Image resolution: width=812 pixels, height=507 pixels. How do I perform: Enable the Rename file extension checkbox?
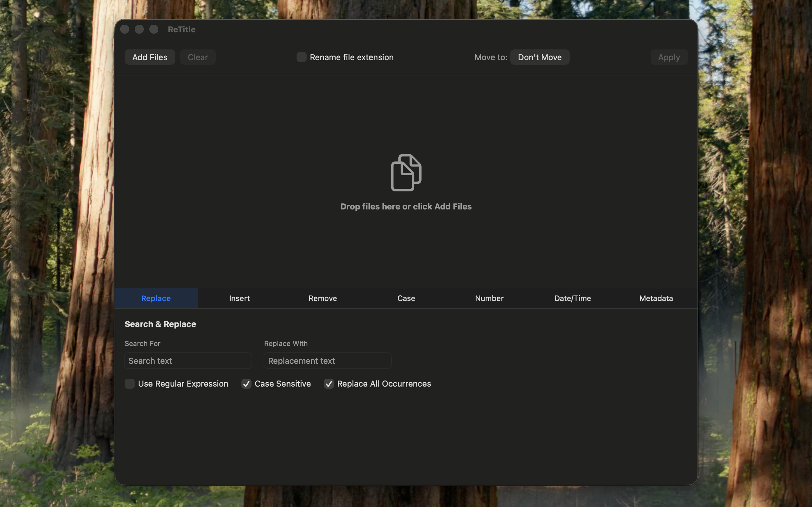click(301, 57)
